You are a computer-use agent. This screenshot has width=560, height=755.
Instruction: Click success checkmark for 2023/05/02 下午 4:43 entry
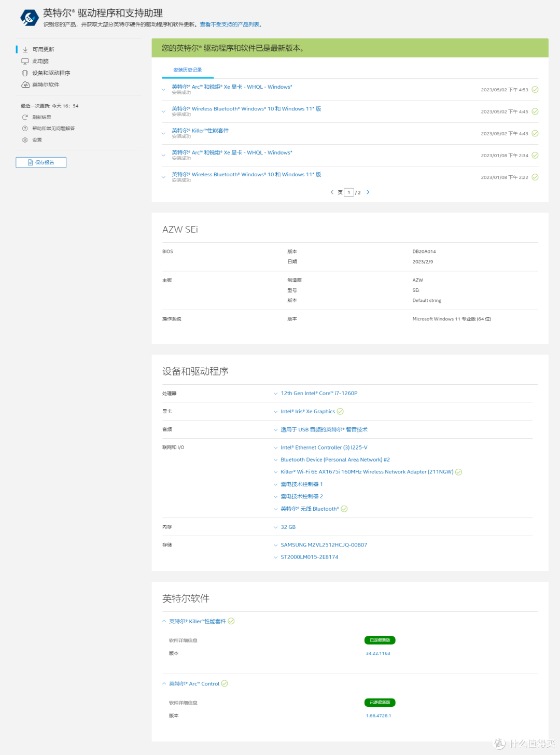[x=535, y=133]
